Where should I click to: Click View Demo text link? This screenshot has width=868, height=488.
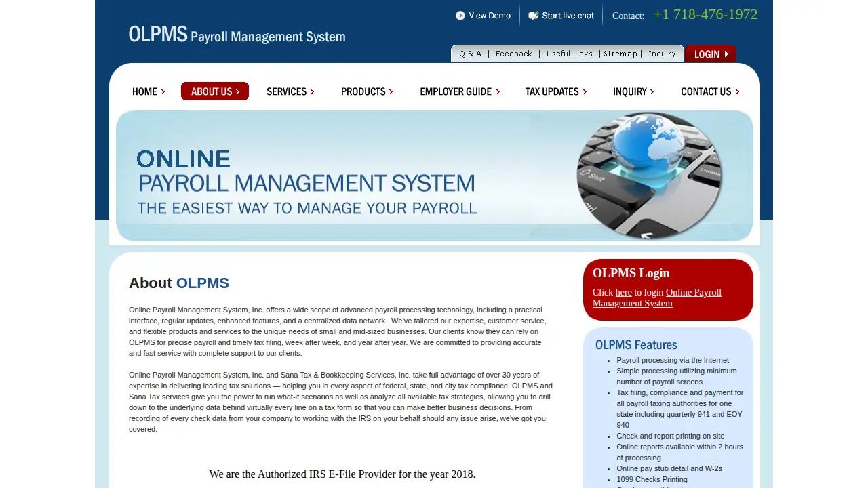tap(490, 16)
